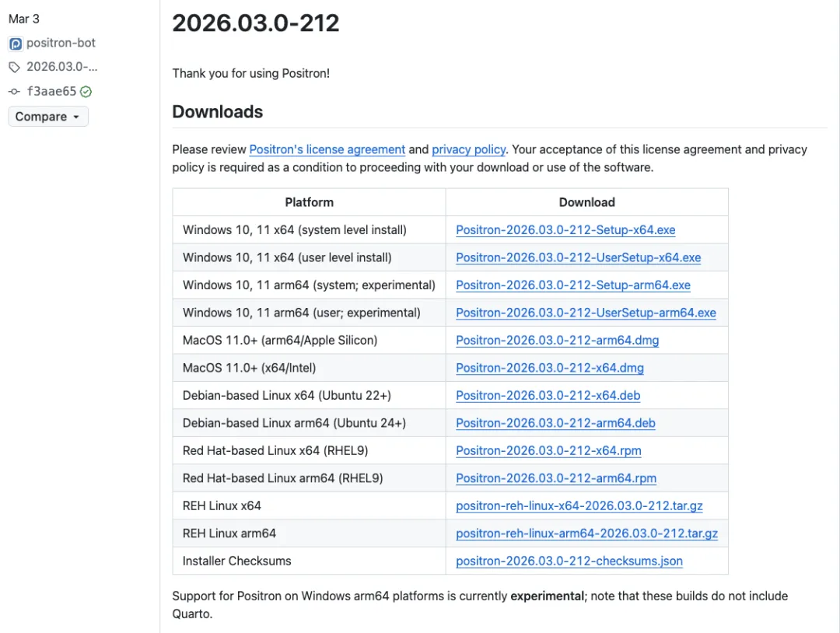This screenshot has height=633, width=840.
Task: Click 'REH Linux x64' cell
Action: 309,506
